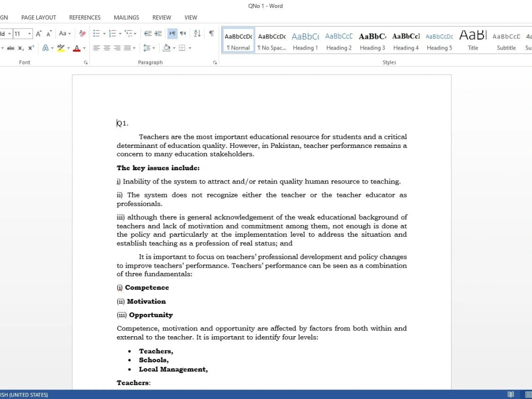Select Print Layout view in status bar

[x=528, y=394]
